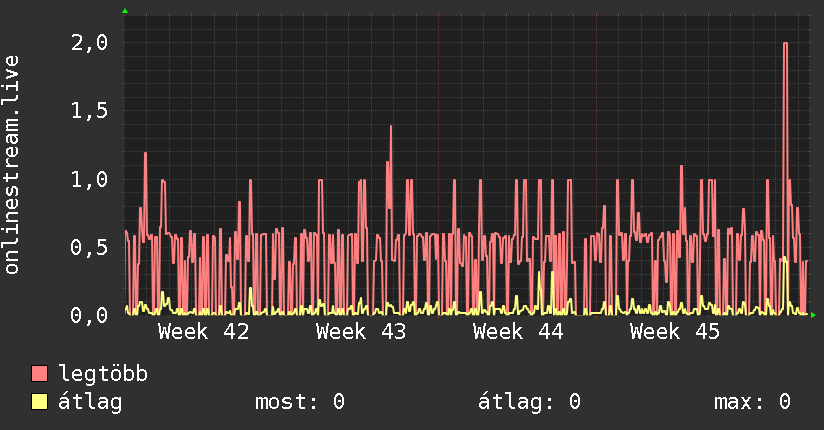
Task: Click the max: 0 statistic
Action: 753,402
